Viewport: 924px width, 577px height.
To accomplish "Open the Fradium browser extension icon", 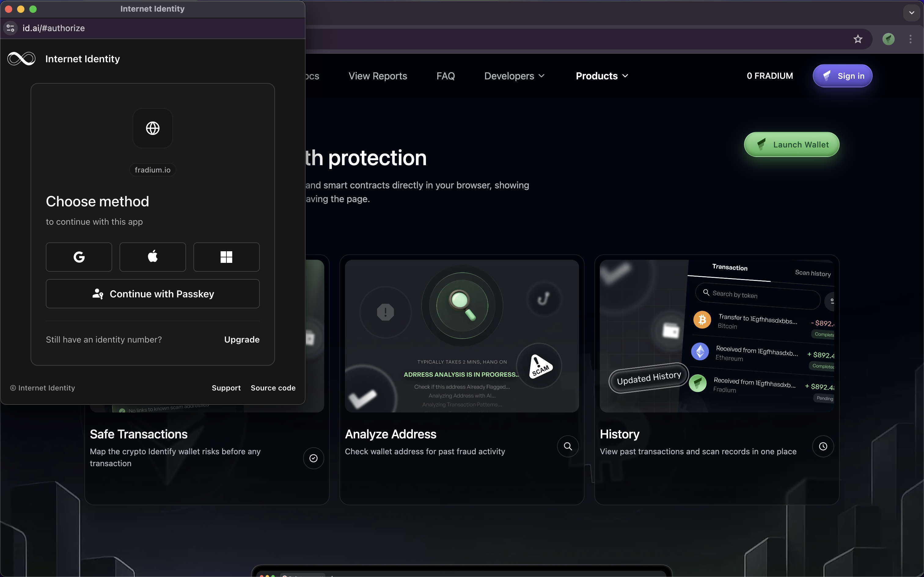I will coord(888,39).
